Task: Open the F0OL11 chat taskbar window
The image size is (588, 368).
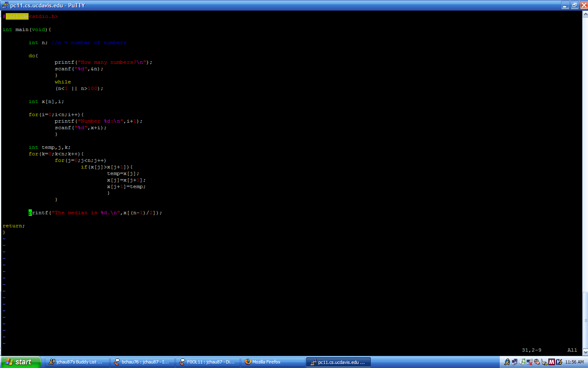Action: (x=207, y=362)
